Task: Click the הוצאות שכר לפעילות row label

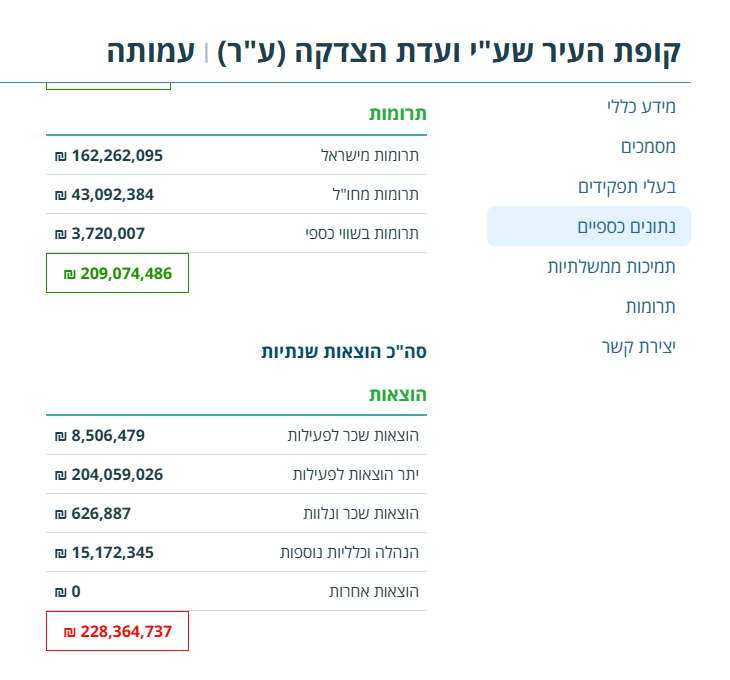Action: tap(352, 435)
